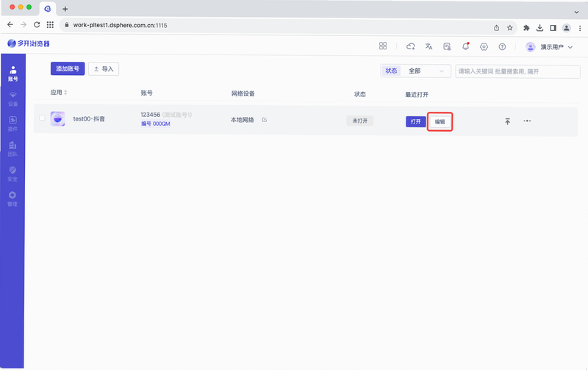Click the browser address bar URL
Viewport: 588px width, 370px height.
pyautogui.click(x=120, y=25)
